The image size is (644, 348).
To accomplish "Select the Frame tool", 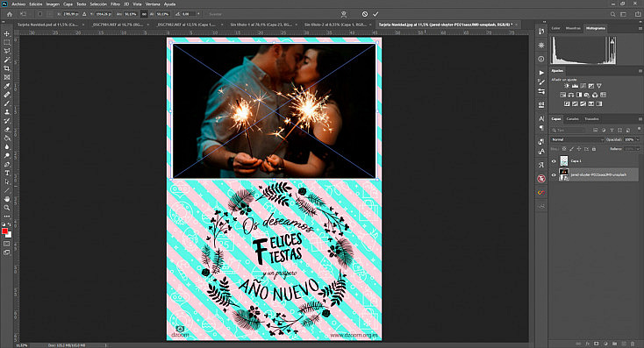I will point(6,77).
